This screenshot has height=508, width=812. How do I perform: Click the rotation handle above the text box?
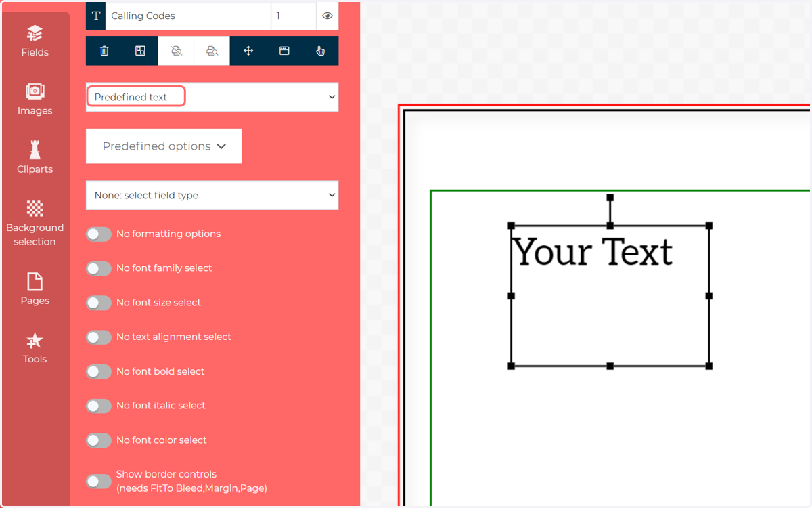610,198
